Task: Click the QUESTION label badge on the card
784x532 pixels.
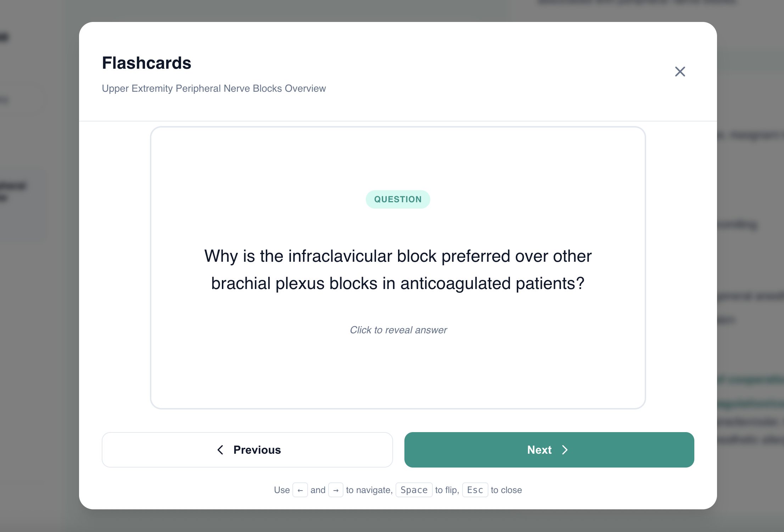Action: click(x=398, y=199)
